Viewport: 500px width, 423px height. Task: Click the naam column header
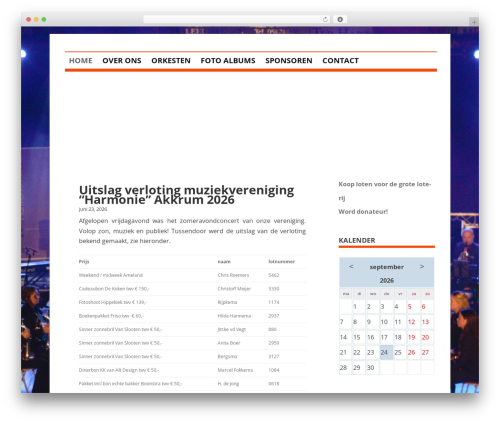224,262
